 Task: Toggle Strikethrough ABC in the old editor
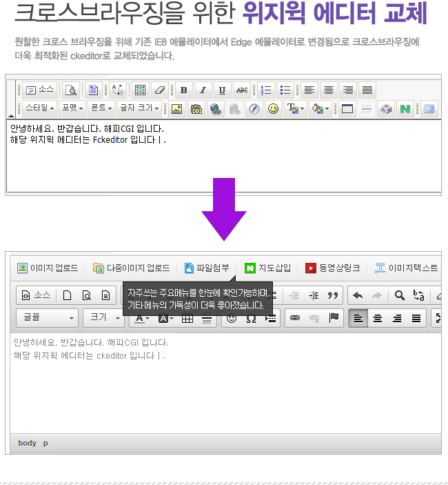(x=242, y=90)
